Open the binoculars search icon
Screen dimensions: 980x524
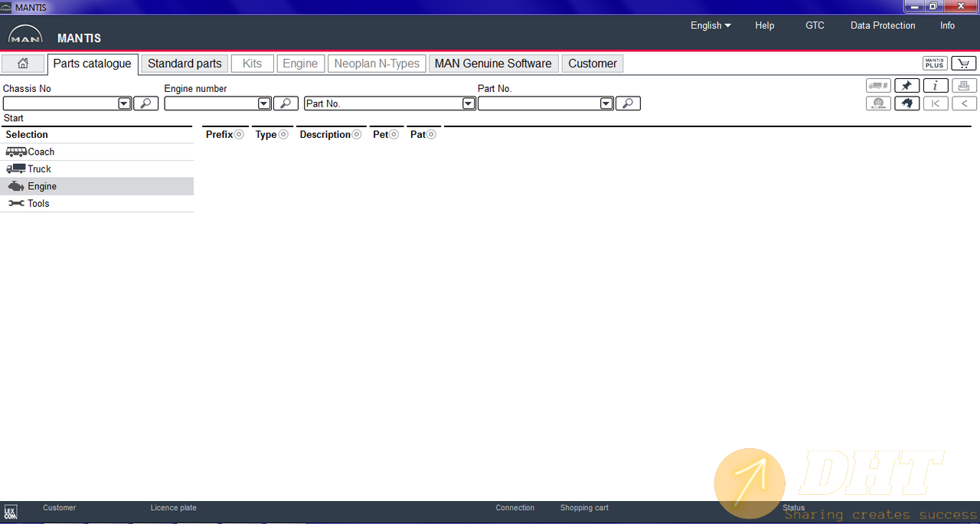(x=906, y=103)
